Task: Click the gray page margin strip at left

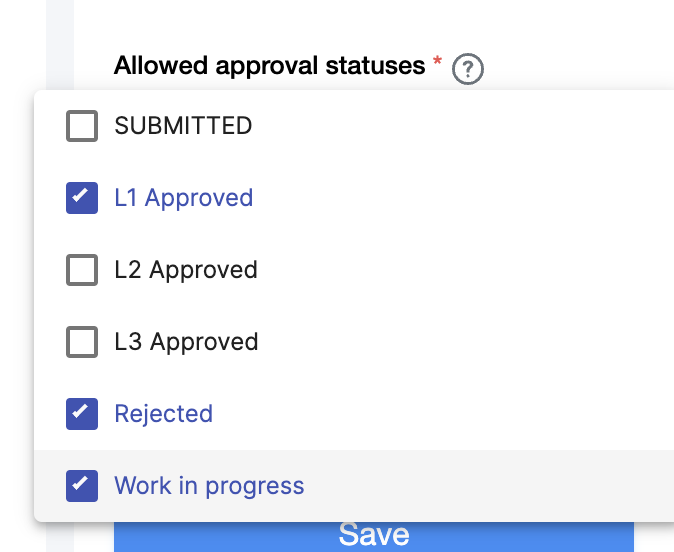Action: coord(60,40)
